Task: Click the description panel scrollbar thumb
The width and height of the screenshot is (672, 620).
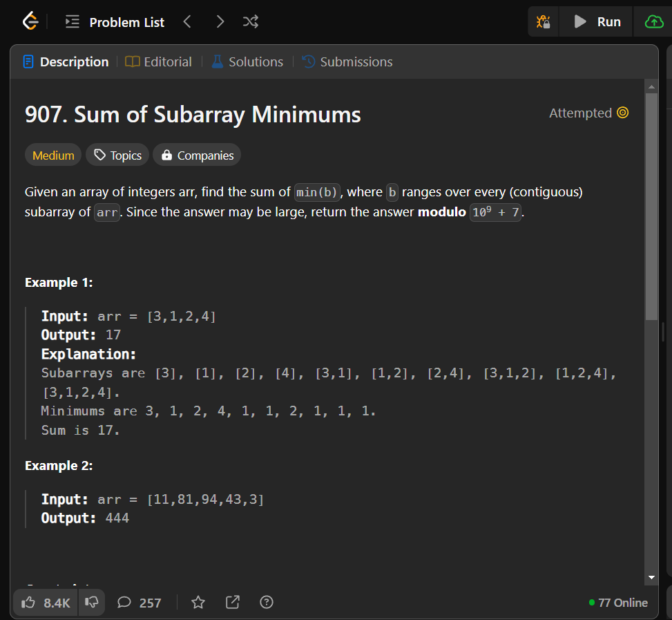Action: (x=651, y=207)
